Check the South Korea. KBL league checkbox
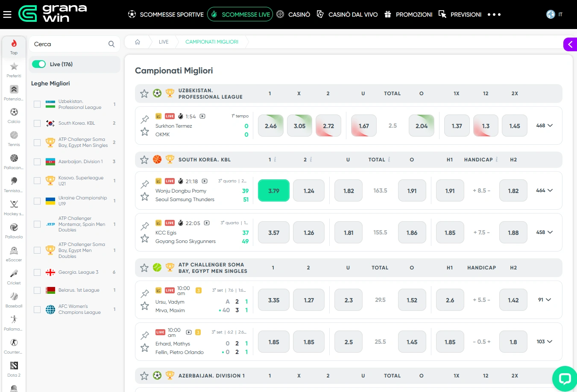Viewport: 577px width, 392px height. click(37, 123)
